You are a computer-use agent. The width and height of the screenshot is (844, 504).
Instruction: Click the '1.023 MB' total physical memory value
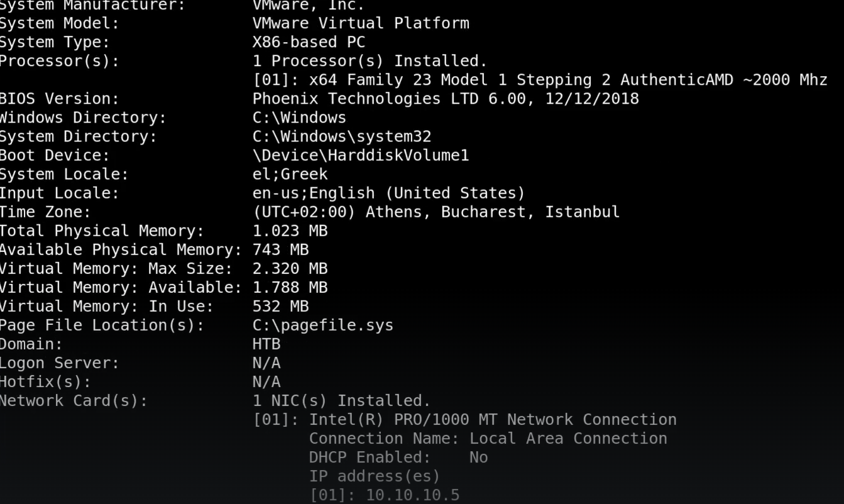tap(290, 231)
